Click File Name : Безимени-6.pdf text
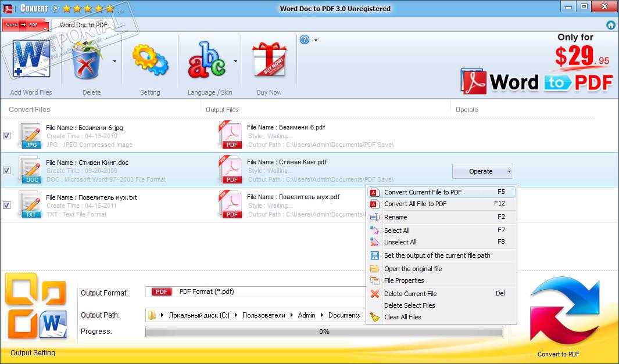619x364 pixels. pyautogui.click(x=286, y=127)
